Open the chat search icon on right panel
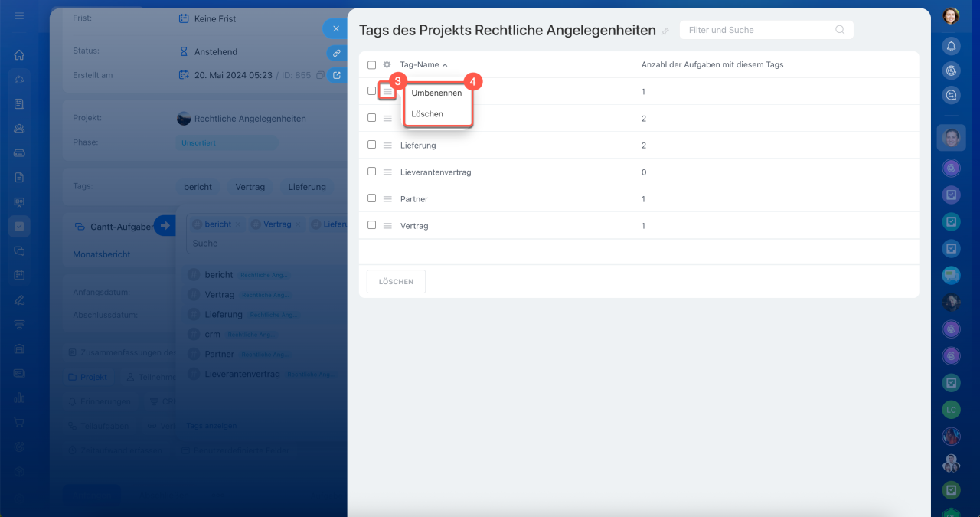This screenshot has height=517, width=980. point(951,95)
